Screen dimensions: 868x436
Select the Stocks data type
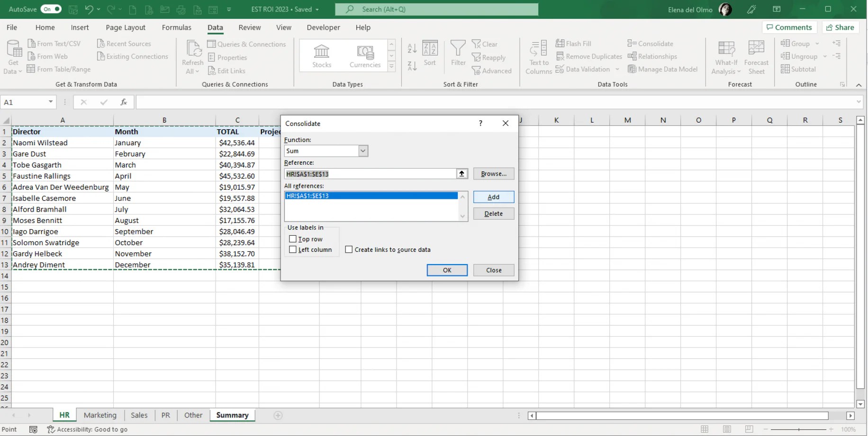pos(322,55)
